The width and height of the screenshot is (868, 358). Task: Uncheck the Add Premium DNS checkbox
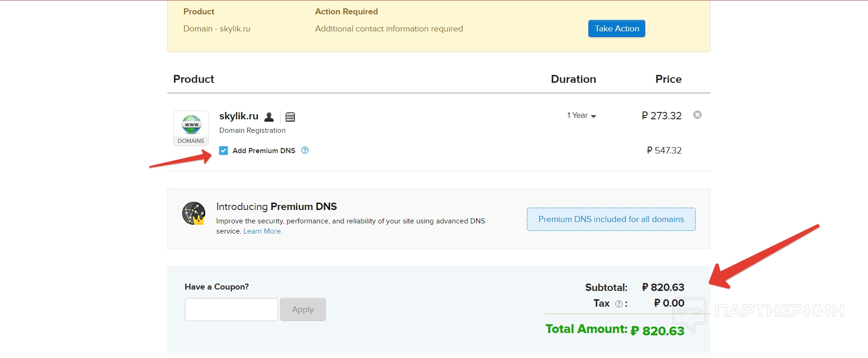[224, 151]
